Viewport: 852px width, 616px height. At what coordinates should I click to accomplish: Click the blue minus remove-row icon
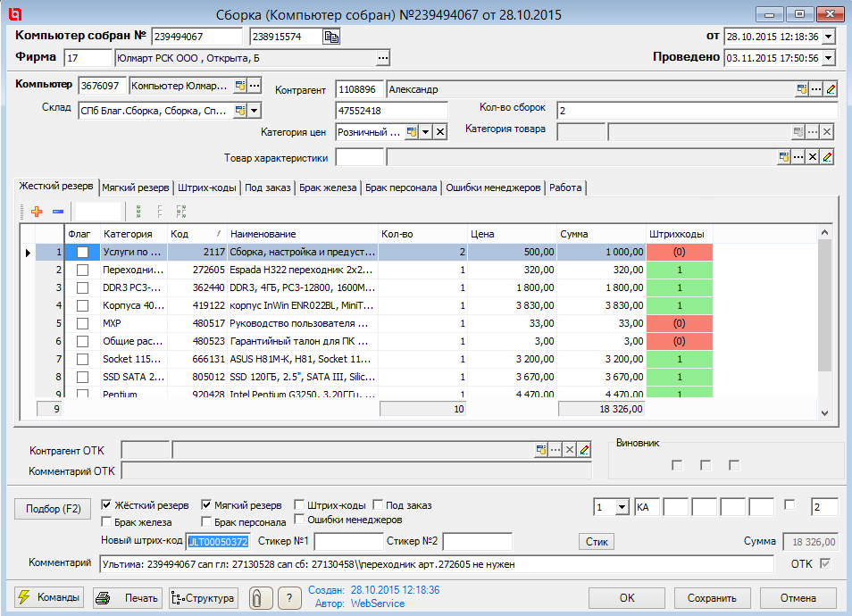57,212
